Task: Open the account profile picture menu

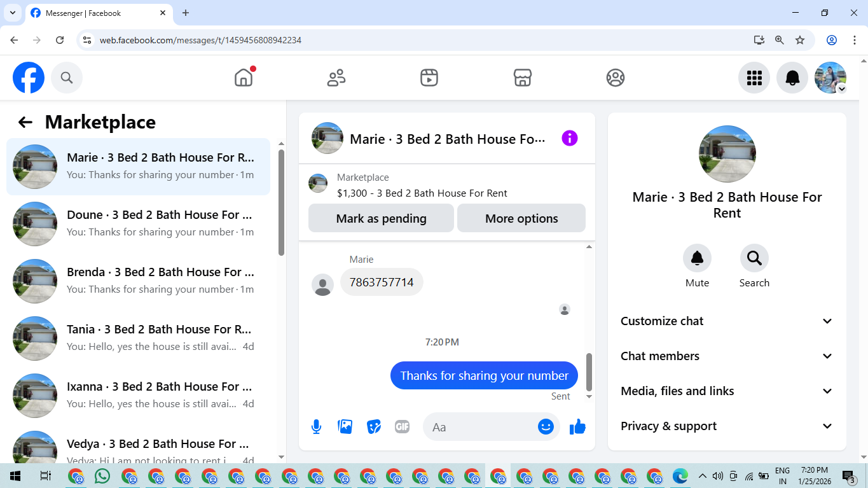Action: point(830,78)
